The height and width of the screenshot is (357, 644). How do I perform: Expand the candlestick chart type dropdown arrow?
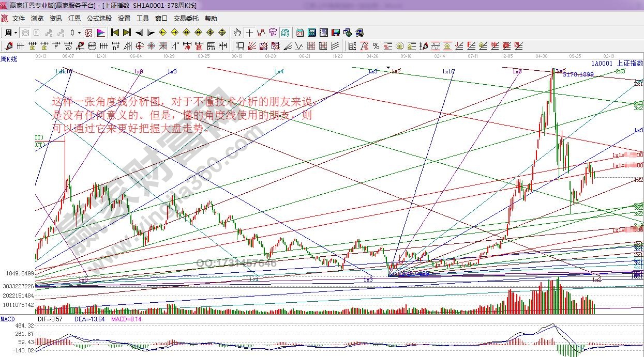(79, 33)
